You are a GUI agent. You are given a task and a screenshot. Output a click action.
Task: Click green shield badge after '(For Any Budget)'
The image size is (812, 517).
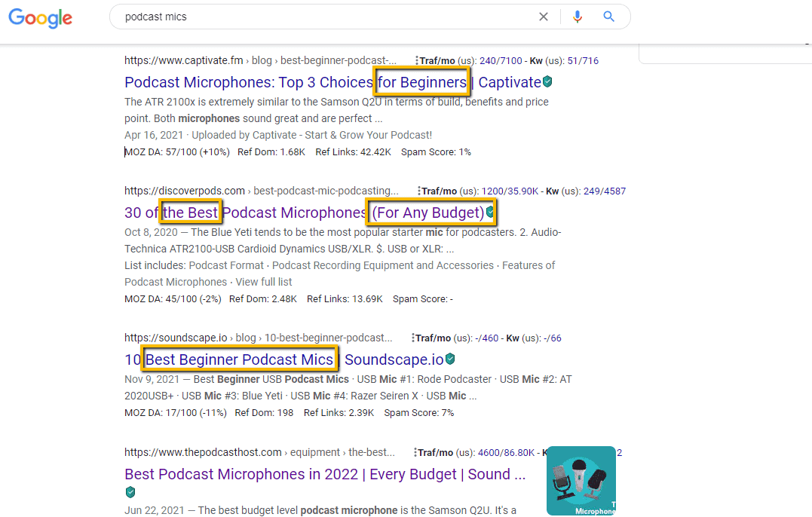coord(490,212)
